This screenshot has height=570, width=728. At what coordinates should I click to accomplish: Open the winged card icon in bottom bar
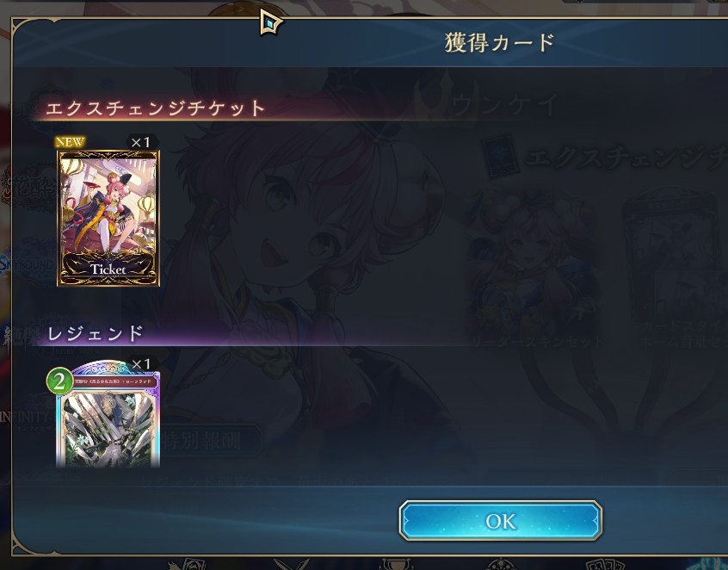(187, 565)
